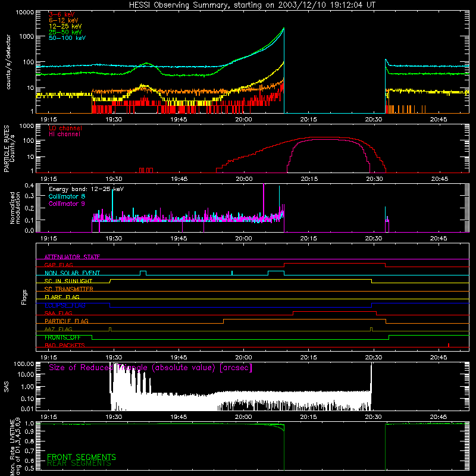Click the 1000 tick on the particle rates axis
This screenshot has width=476, height=476.
(27, 126)
